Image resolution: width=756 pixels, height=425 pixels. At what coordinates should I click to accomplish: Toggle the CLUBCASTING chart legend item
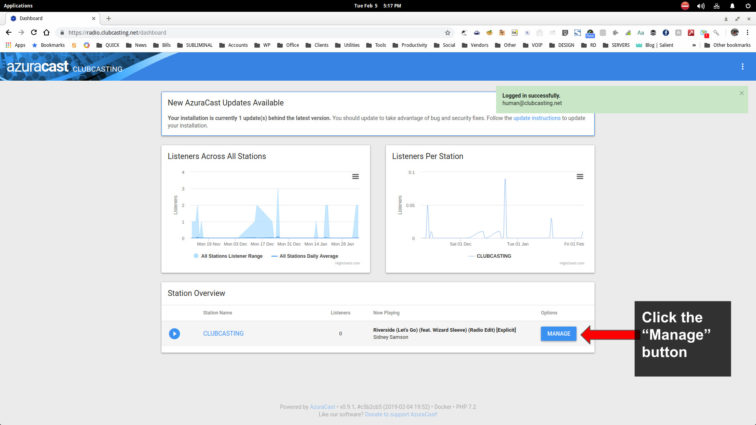point(489,256)
